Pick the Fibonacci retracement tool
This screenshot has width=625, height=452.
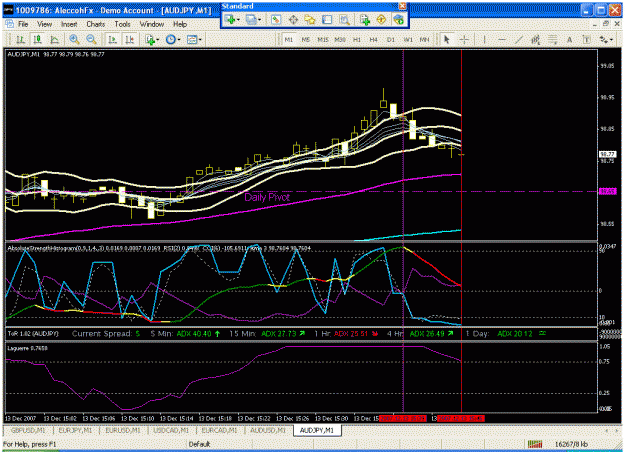click(552, 39)
